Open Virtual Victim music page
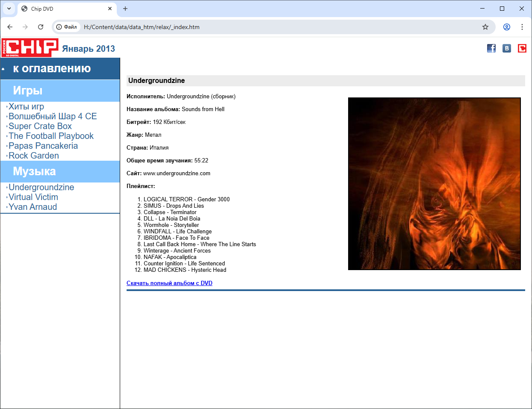Image resolution: width=532 pixels, height=409 pixels. [x=33, y=197]
